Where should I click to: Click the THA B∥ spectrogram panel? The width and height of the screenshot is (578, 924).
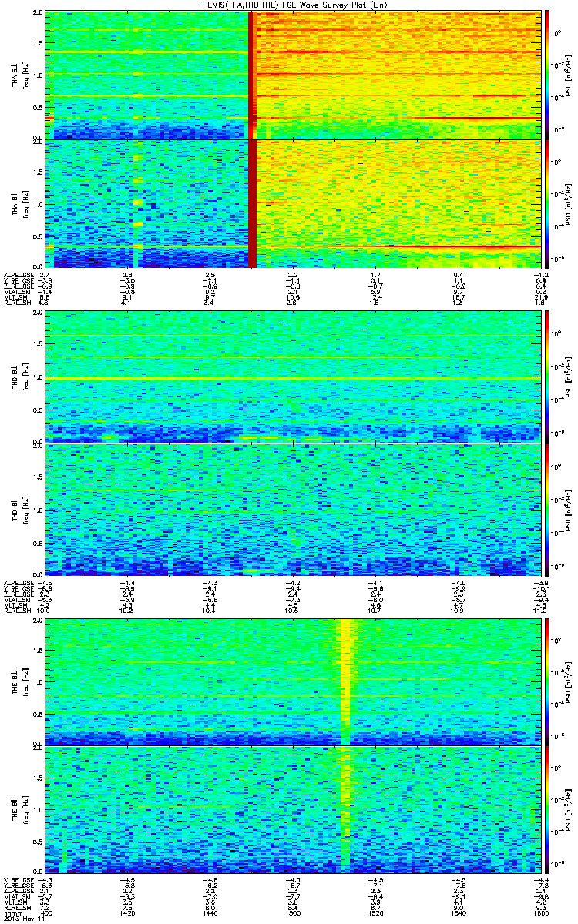[292, 203]
